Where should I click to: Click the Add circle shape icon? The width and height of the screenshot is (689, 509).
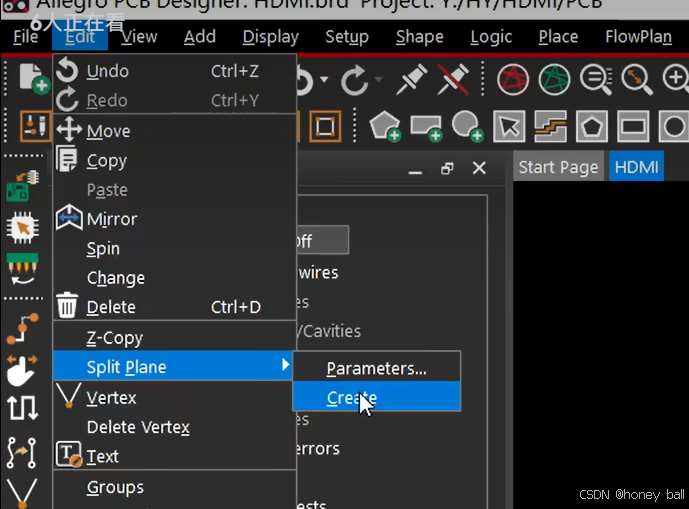pos(468,126)
